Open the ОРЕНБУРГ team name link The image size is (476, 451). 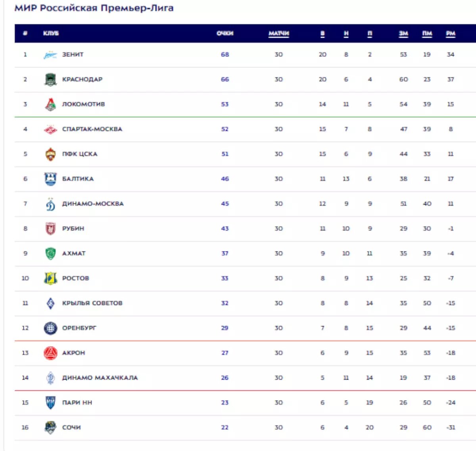(79, 328)
